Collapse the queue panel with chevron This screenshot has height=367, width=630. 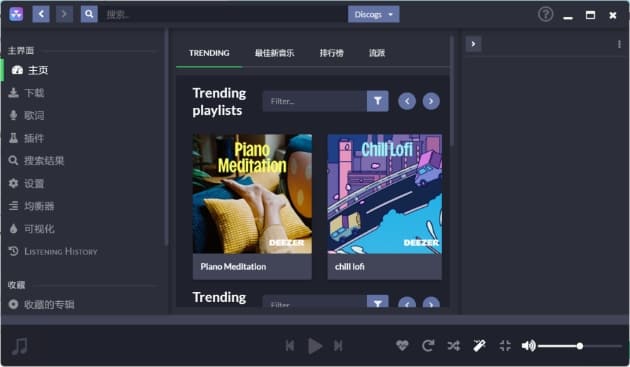click(473, 44)
